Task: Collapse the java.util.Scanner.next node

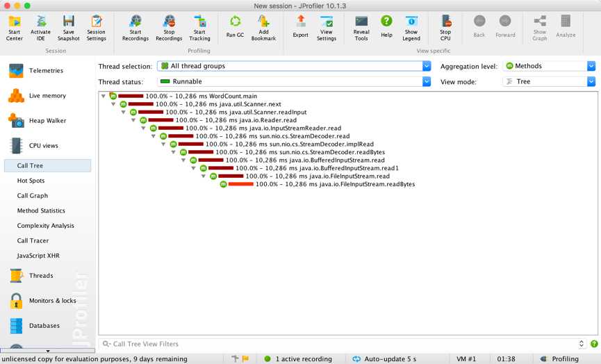Action: (113, 104)
